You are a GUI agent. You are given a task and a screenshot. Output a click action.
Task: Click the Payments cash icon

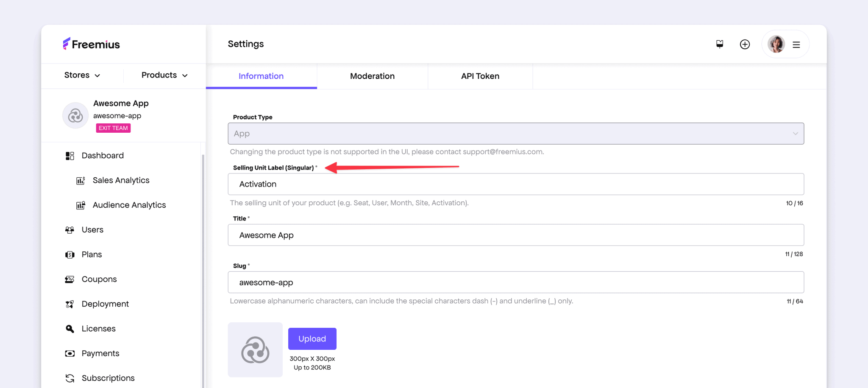[x=70, y=353]
